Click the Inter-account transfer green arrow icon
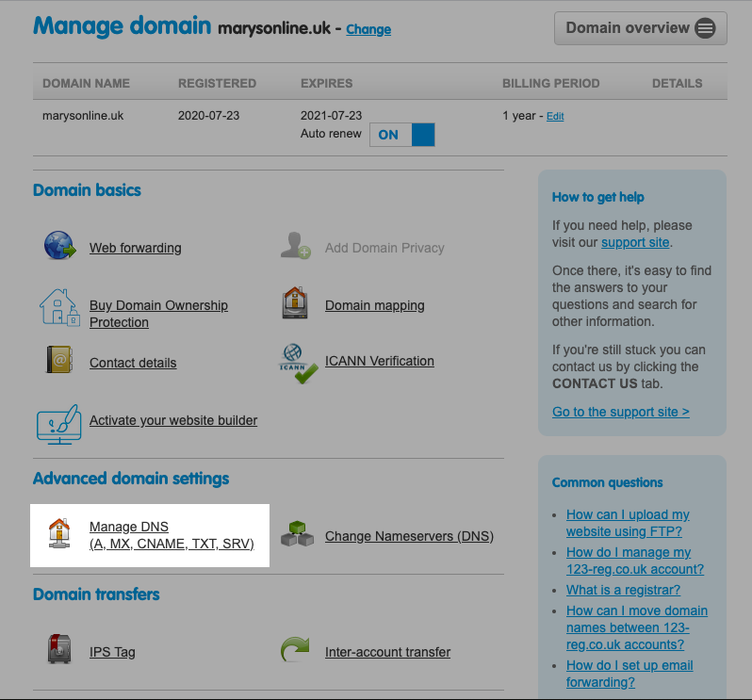 (x=295, y=649)
